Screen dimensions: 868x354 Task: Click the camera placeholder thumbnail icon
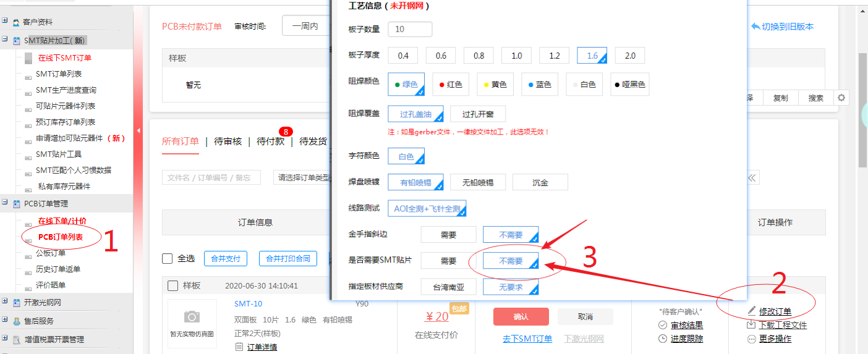pos(192,317)
